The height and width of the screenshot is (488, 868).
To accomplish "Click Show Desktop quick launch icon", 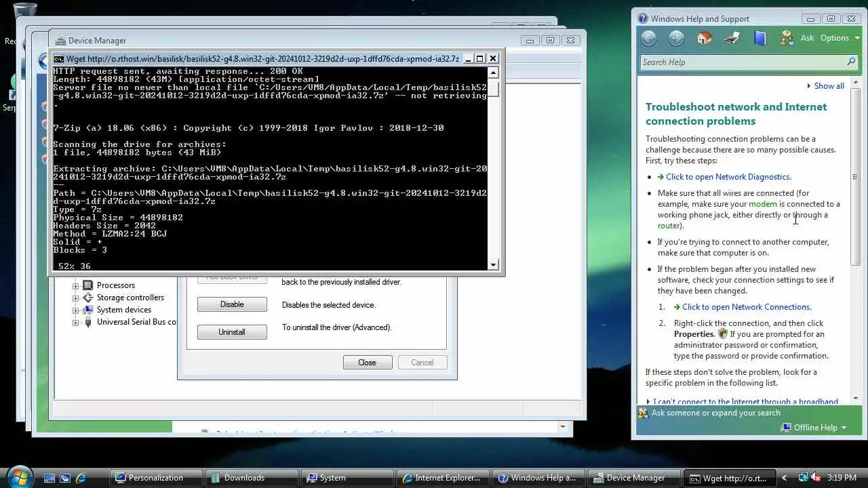I will [50, 478].
